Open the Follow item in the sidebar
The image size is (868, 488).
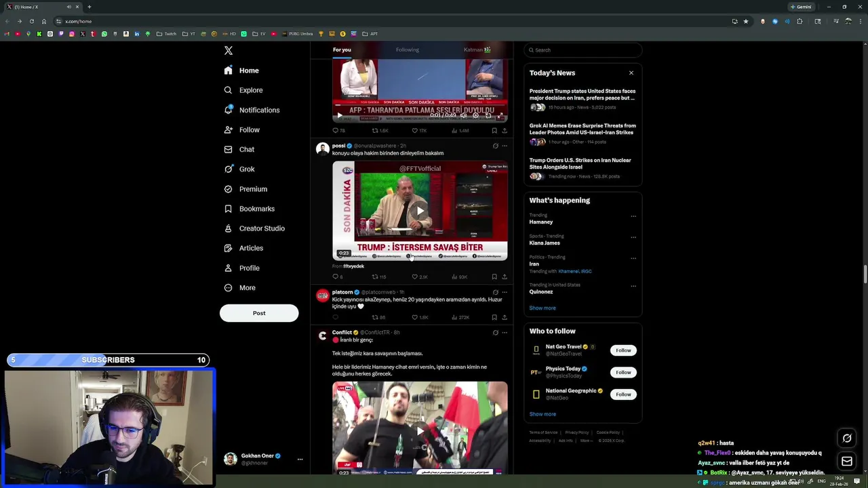point(241,129)
